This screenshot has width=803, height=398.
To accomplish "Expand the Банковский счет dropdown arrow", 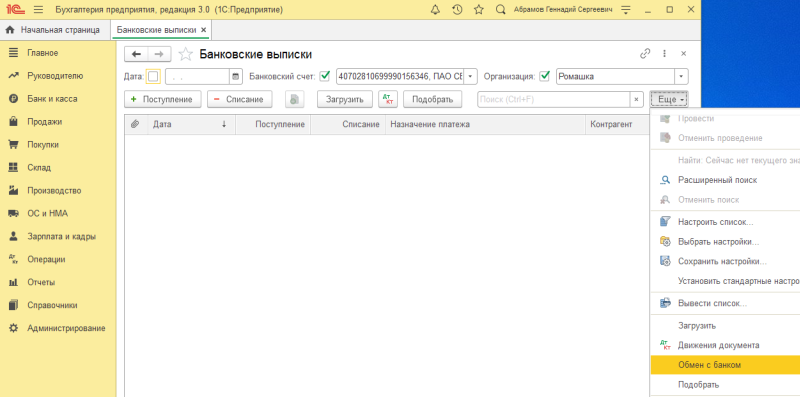I will [470, 77].
